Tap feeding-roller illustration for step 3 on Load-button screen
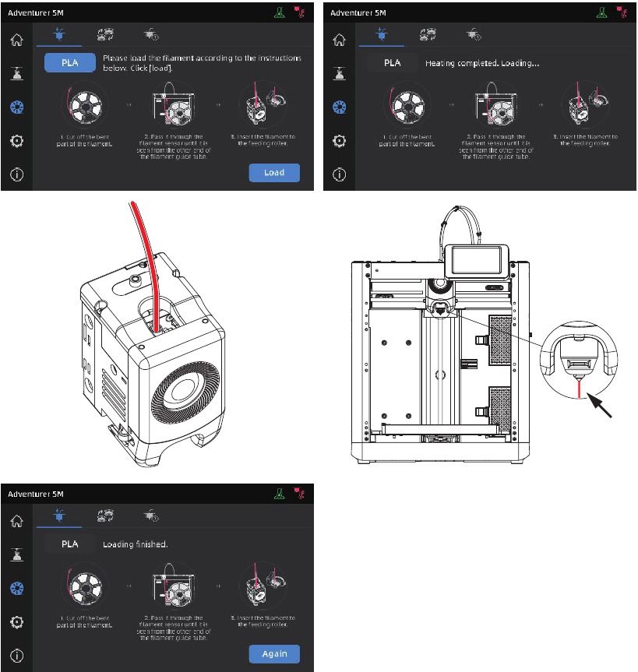 (x=263, y=105)
